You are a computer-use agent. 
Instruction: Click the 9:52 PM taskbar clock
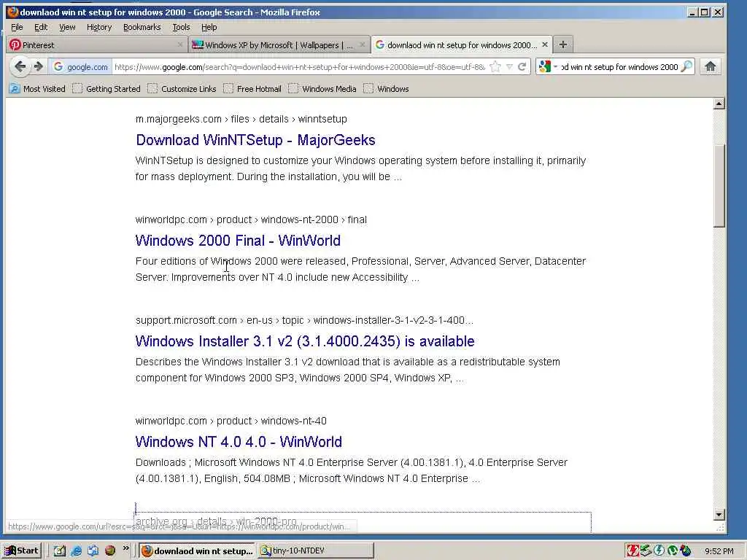tap(719, 551)
